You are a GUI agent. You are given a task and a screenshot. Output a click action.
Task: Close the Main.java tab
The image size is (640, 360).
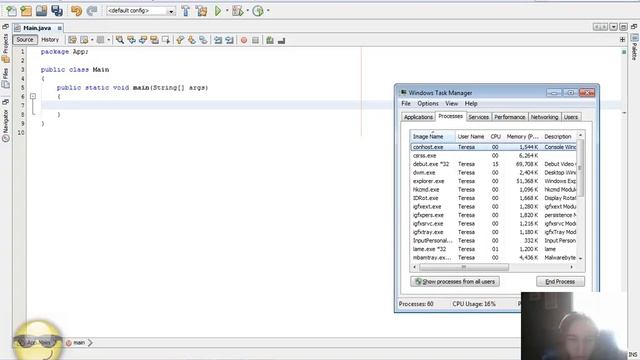pos(60,28)
